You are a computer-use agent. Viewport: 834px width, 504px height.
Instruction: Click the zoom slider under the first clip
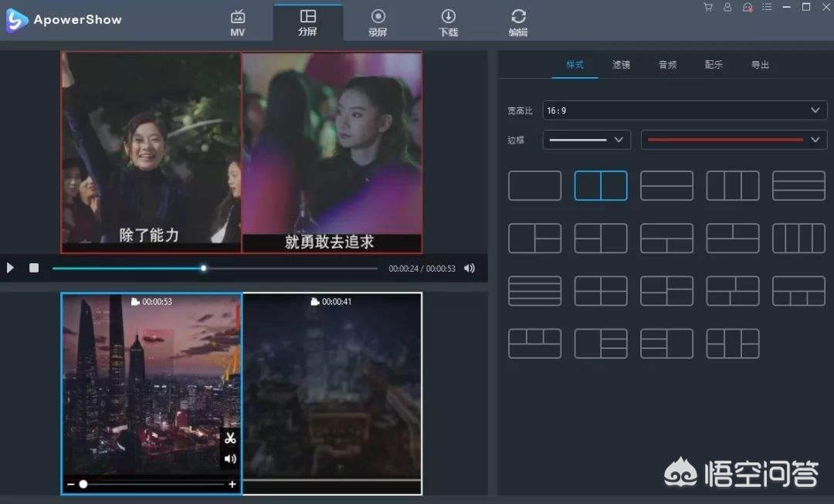coord(151,485)
